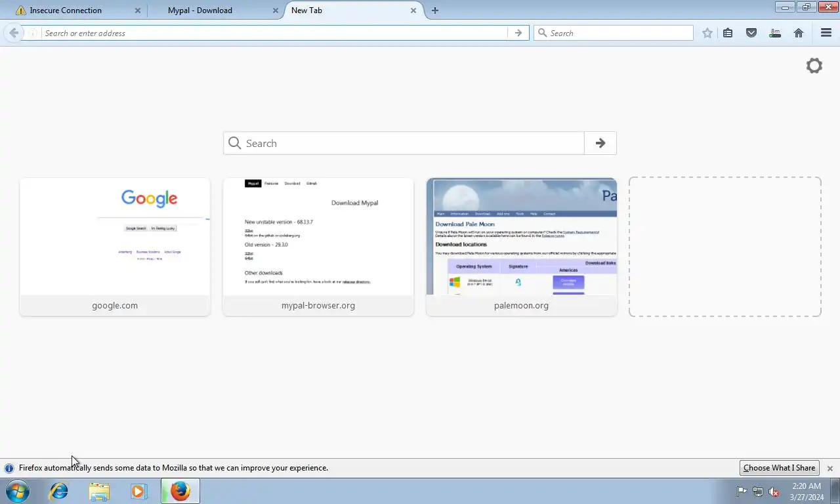Show your bookmarks list icon
The height and width of the screenshot is (504, 840).
point(728,33)
